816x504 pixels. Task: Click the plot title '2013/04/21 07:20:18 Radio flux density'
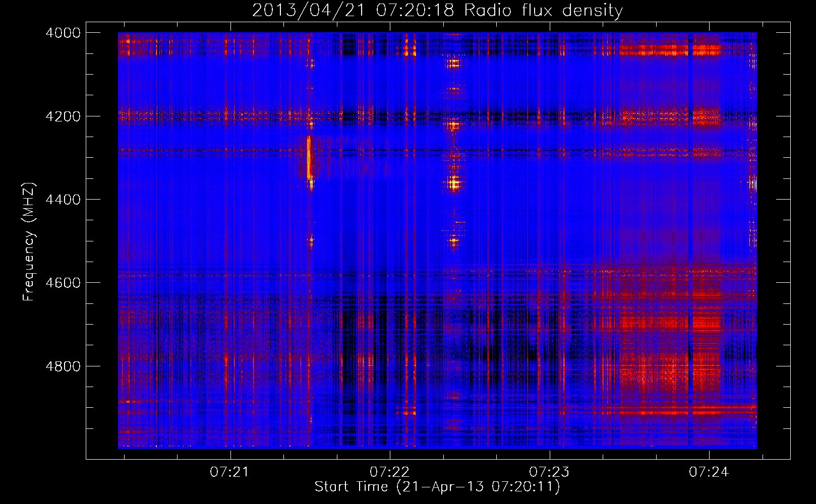click(437, 10)
